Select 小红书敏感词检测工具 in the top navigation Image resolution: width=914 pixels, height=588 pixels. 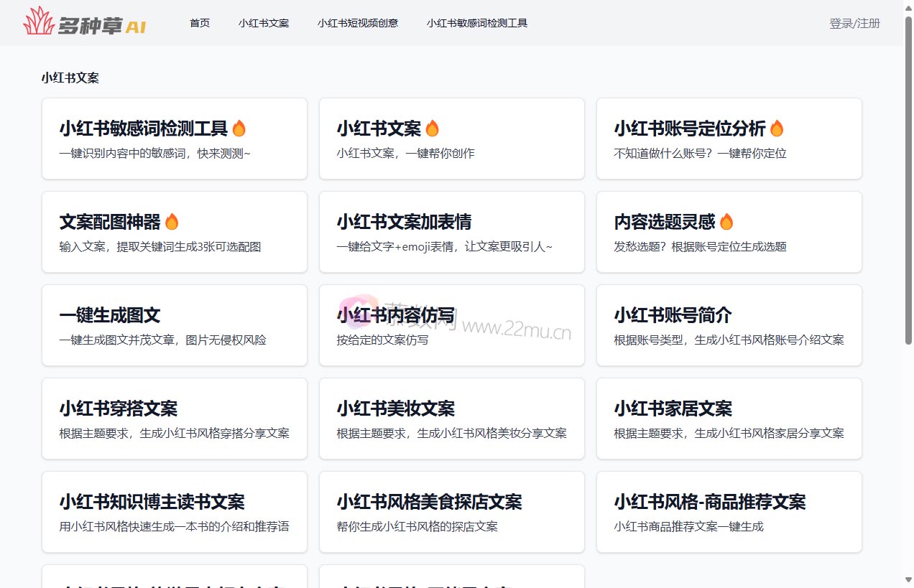click(477, 23)
